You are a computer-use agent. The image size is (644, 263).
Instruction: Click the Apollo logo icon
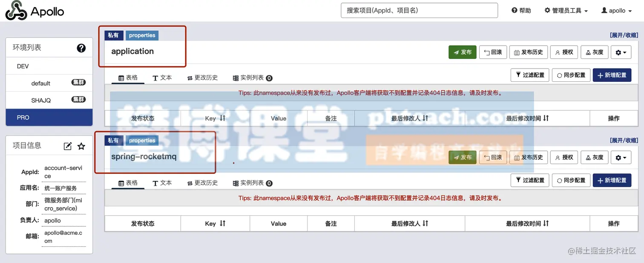[16, 11]
